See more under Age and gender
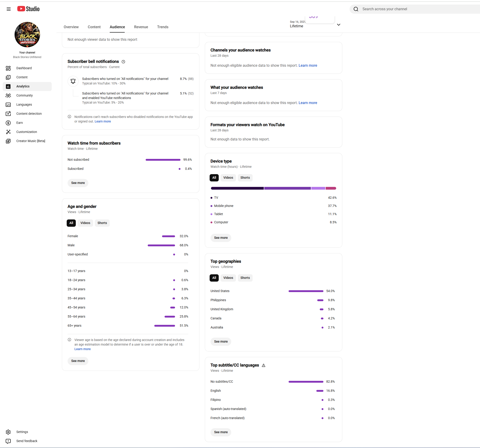The height and width of the screenshot is (448, 480). click(78, 361)
